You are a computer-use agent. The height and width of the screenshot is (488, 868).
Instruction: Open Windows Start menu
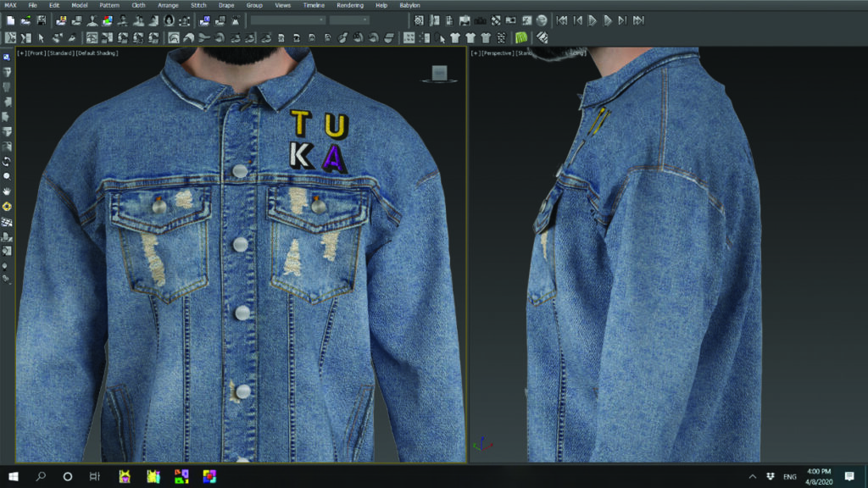pos(14,476)
